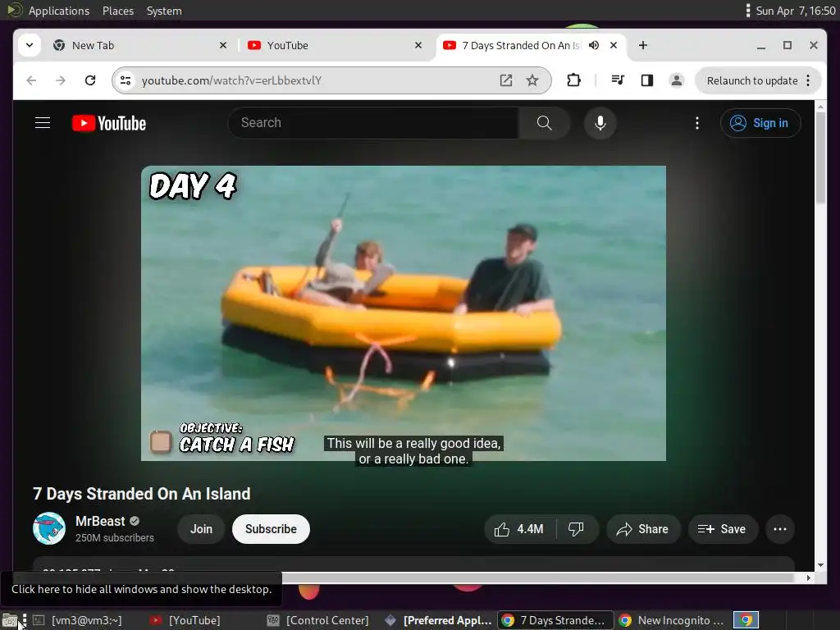
Task: Go to the YouTube home logo
Action: 109,123
